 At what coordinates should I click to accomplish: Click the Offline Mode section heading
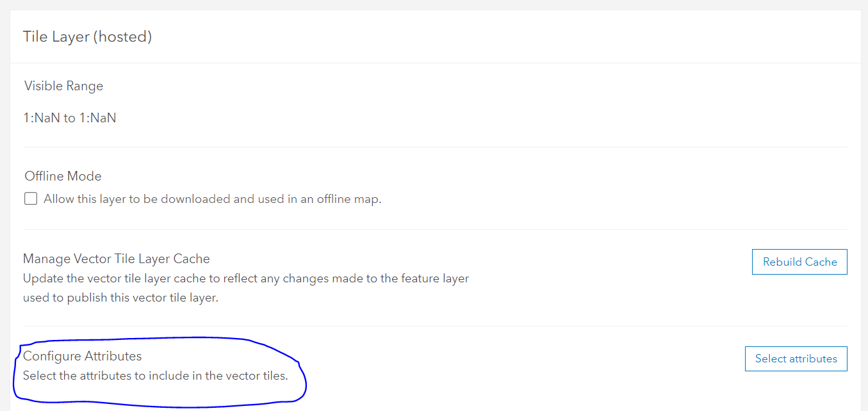coord(62,175)
